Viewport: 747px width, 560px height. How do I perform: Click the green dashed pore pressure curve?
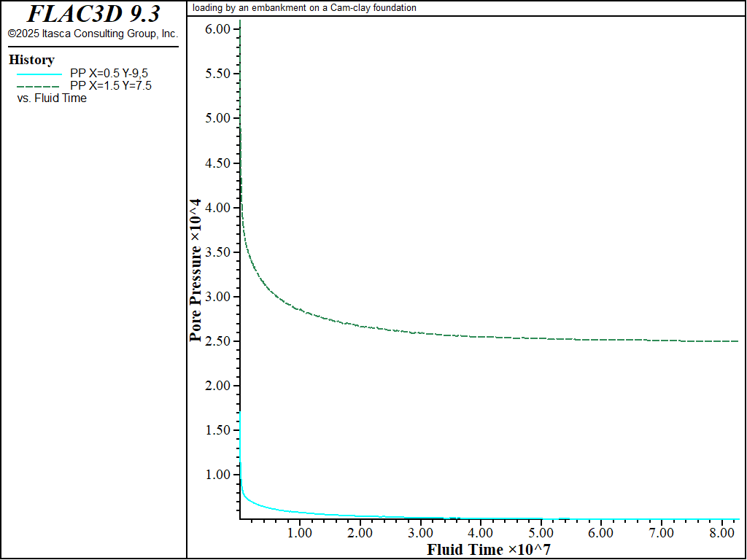point(438,333)
